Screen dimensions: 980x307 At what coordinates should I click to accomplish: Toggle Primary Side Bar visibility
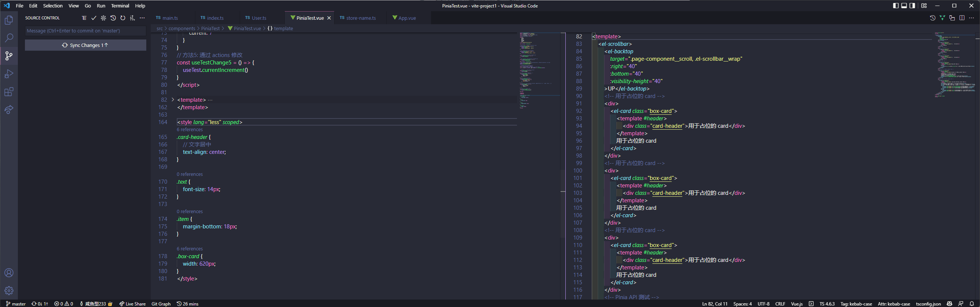(x=896, y=6)
